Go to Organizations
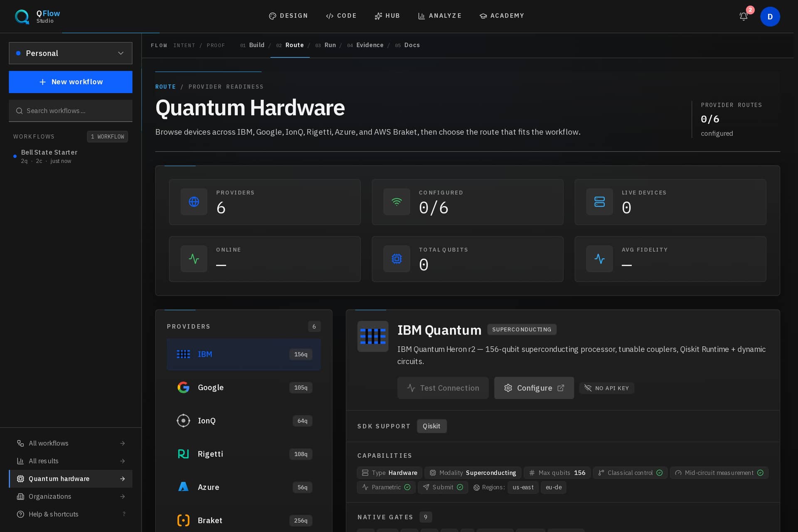This screenshot has height=532, width=798. [x=71, y=496]
